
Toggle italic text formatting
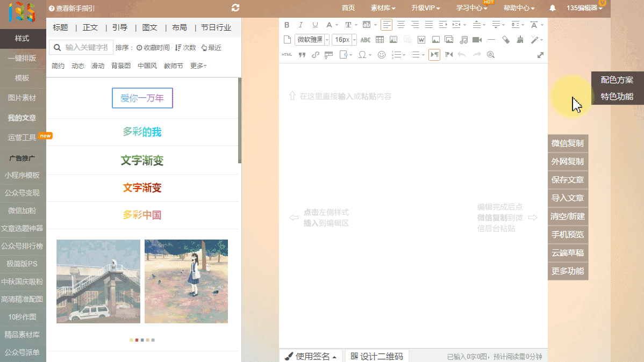pyautogui.click(x=301, y=25)
